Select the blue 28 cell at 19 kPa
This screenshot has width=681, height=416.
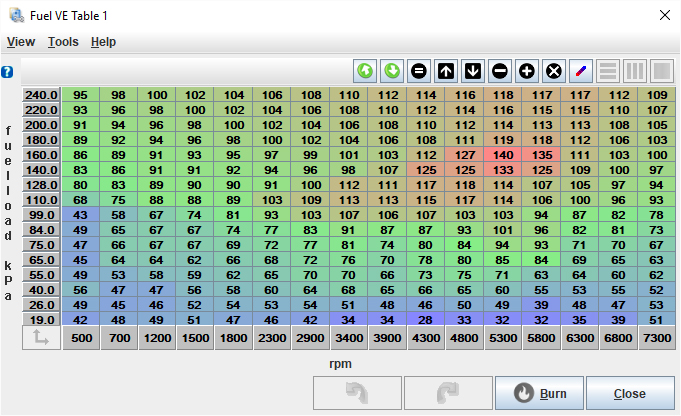click(x=426, y=319)
